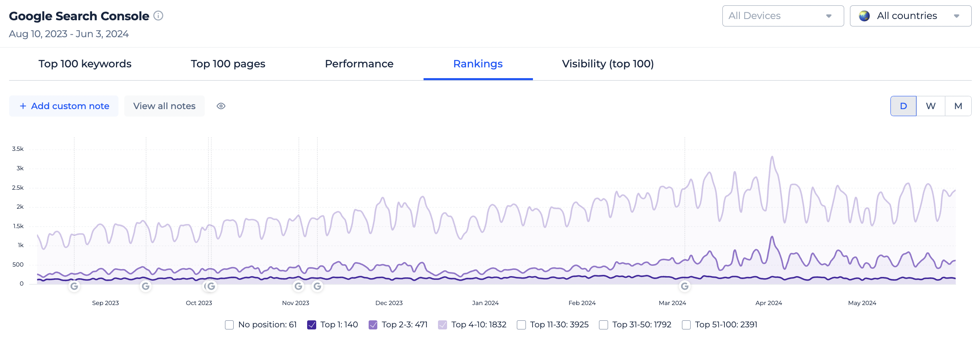Screen dimensions: 980x353
Task: Click the globe icon in All countries dropdown
Action: pyautogui.click(x=864, y=16)
